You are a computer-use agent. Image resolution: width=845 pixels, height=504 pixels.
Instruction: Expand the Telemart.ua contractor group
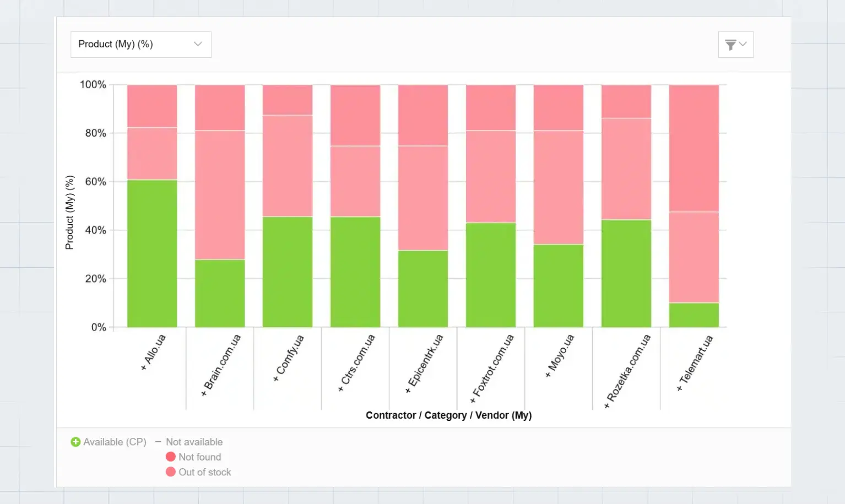click(x=678, y=389)
